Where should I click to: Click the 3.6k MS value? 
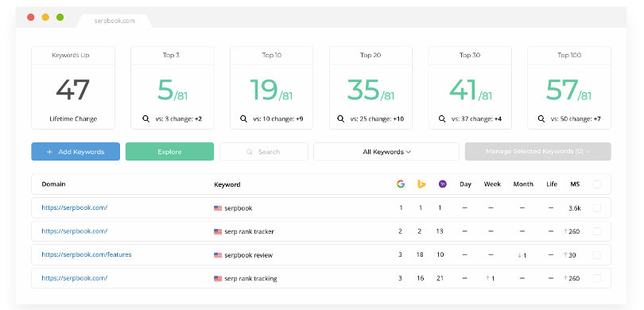[x=575, y=208]
